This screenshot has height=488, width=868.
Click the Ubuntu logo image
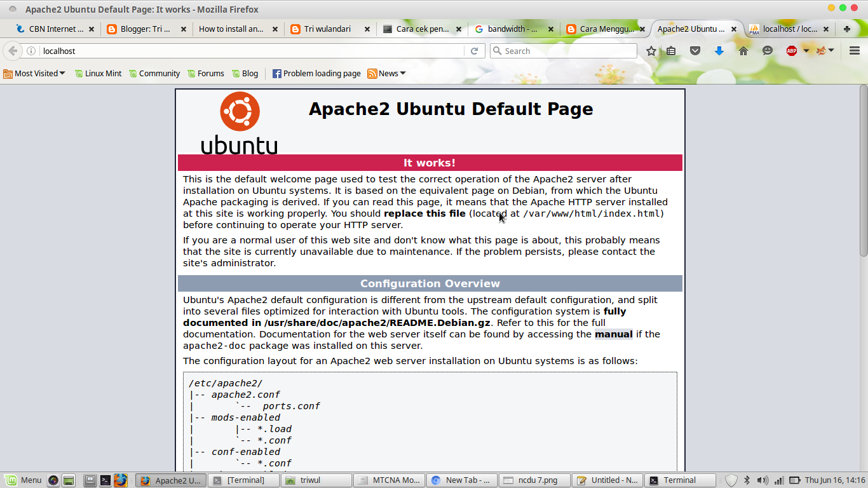pos(240,123)
